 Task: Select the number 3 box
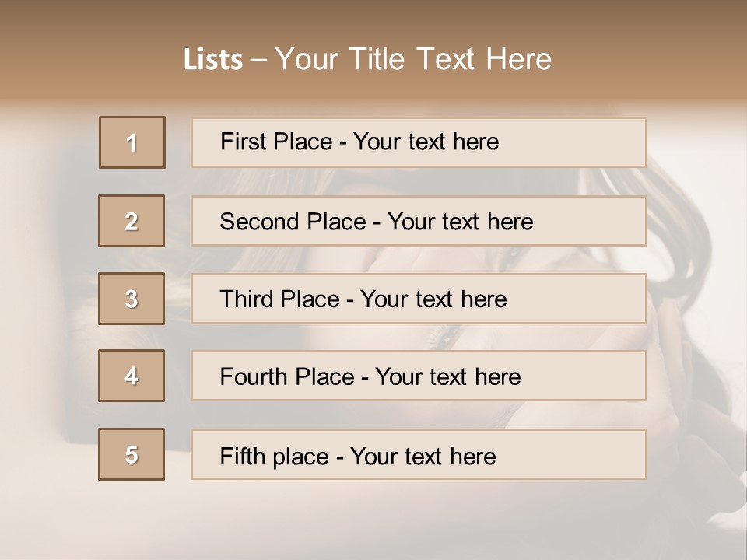[132, 299]
